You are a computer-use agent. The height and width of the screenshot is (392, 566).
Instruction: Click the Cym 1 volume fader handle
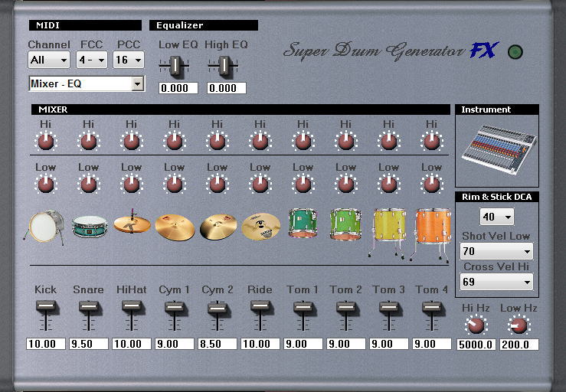(175, 307)
